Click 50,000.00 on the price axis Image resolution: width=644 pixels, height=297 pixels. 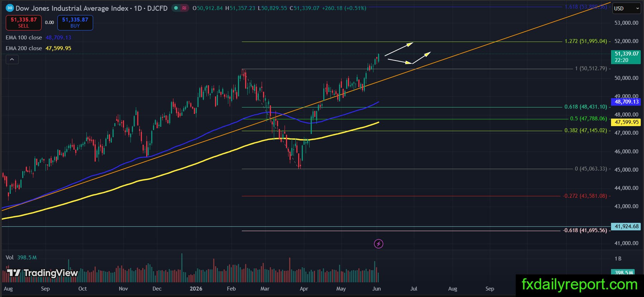pyautogui.click(x=626, y=78)
